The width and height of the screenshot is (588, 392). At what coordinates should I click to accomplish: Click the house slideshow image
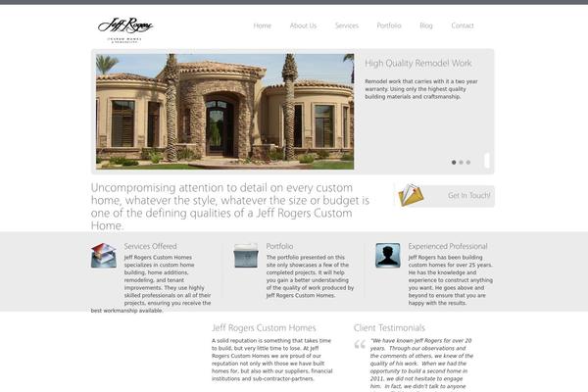(x=225, y=112)
